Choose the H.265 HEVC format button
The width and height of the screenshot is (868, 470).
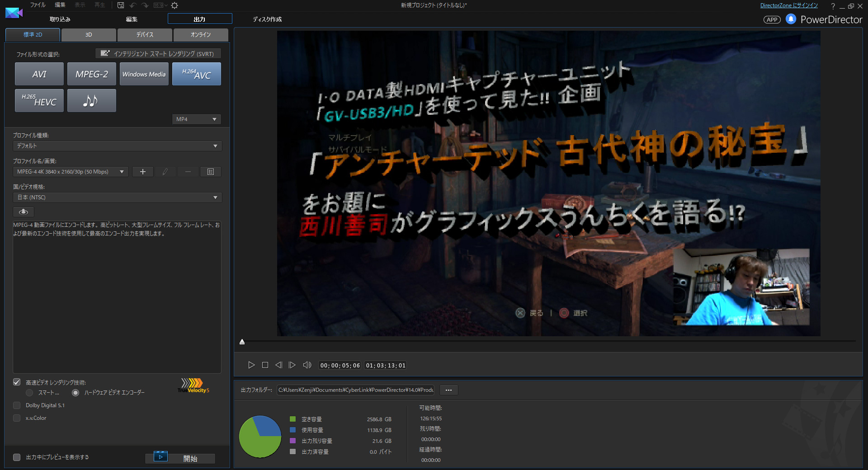(x=39, y=100)
